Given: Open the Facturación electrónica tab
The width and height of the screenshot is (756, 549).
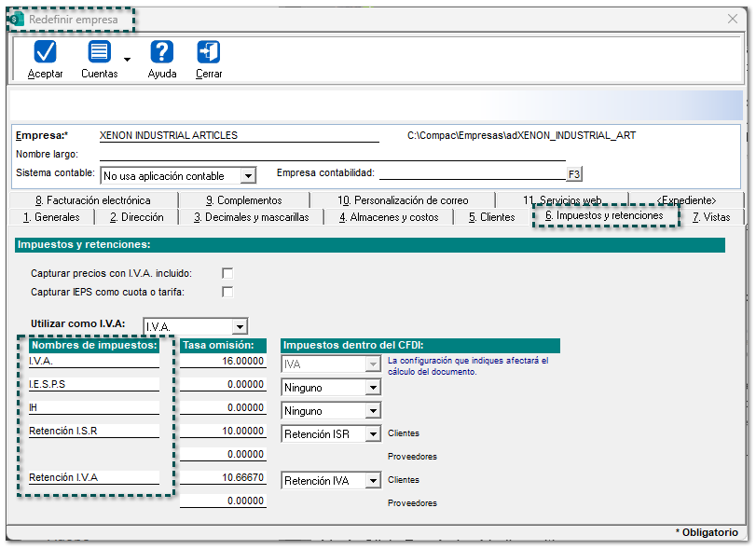Looking at the screenshot, I should pyautogui.click(x=92, y=200).
